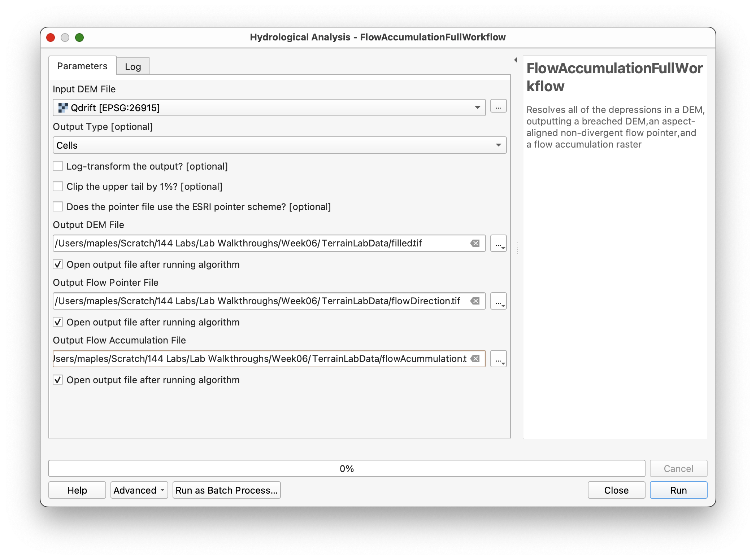The height and width of the screenshot is (560, 756).
Task: Uncheck open output after Output DEM File
Action: (58, 264)
